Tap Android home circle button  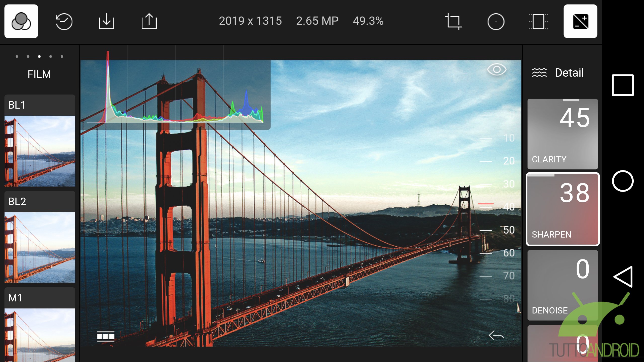click(623, 181)
